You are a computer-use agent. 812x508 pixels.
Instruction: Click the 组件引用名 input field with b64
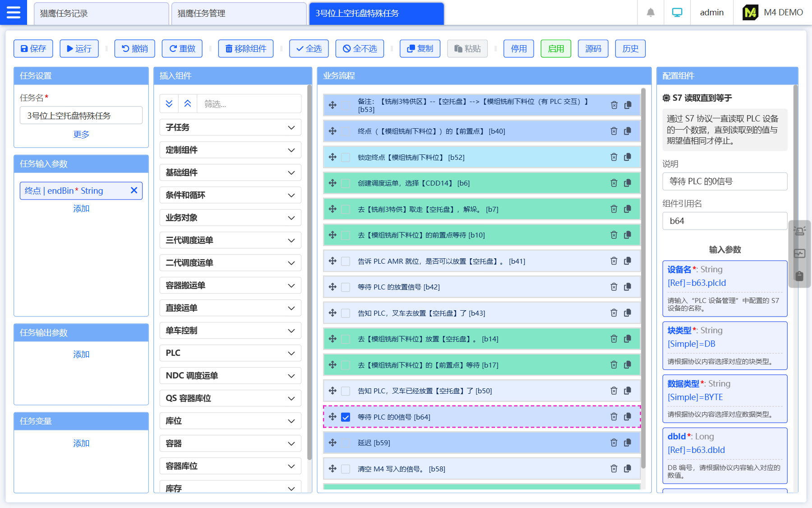click(724, 221)
